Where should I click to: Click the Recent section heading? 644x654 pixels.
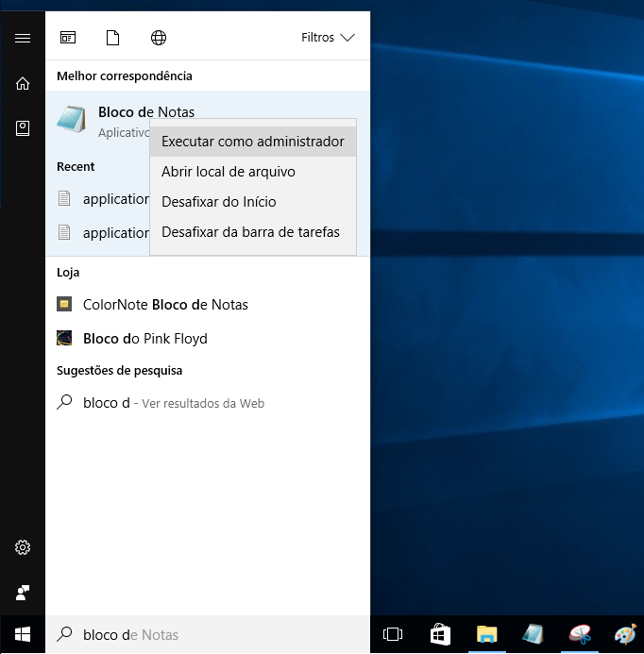(76, 166)
